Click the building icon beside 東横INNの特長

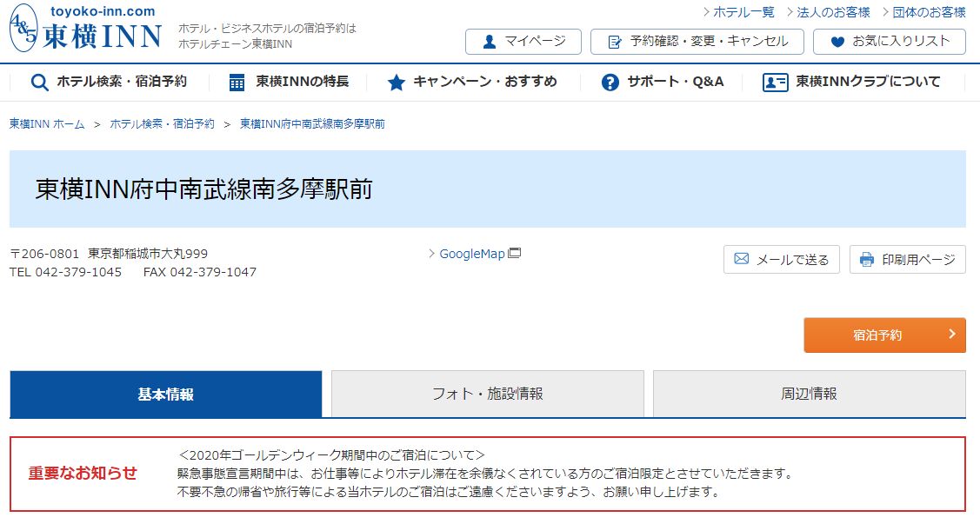237,83
